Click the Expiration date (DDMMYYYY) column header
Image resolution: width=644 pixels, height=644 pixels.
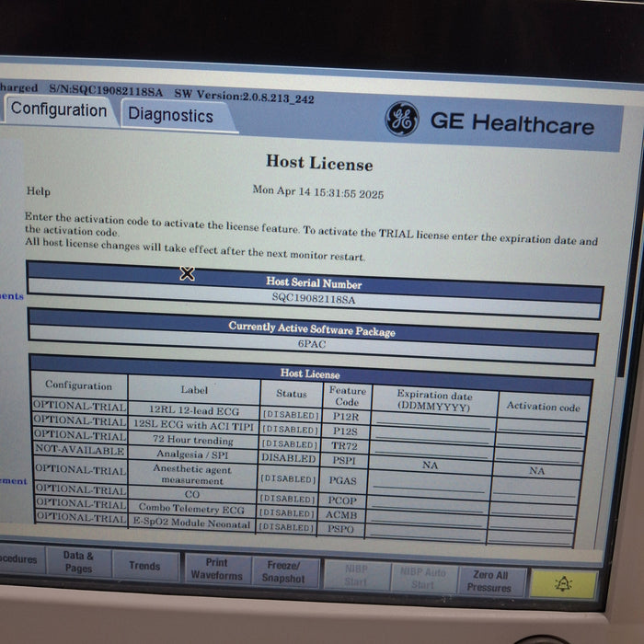[434, 400]
